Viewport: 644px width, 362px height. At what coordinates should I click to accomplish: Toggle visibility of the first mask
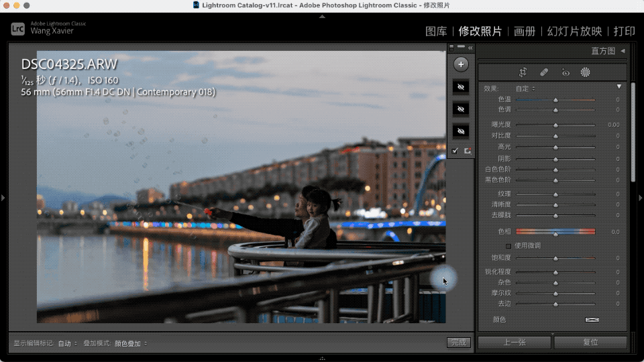[461, 87]
